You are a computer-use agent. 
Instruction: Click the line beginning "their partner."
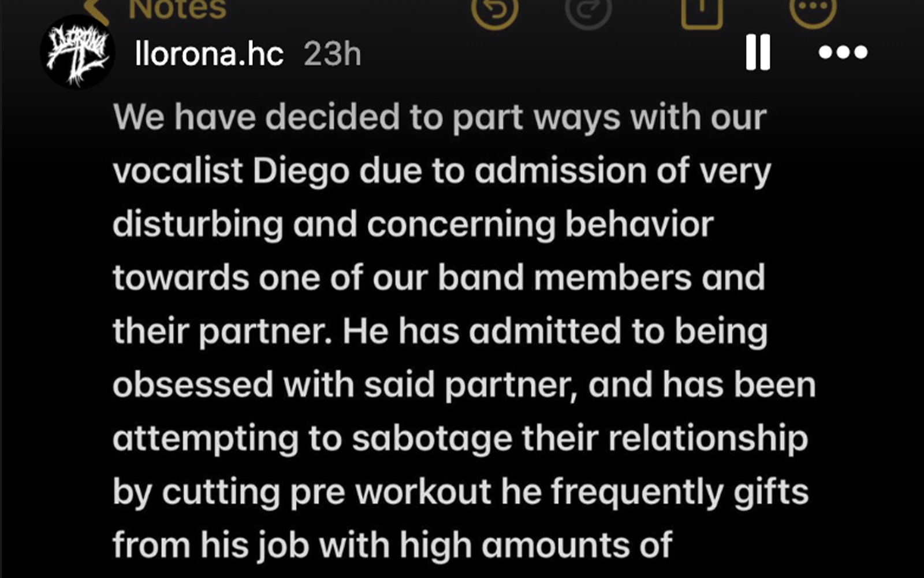(x=439, y=331)
